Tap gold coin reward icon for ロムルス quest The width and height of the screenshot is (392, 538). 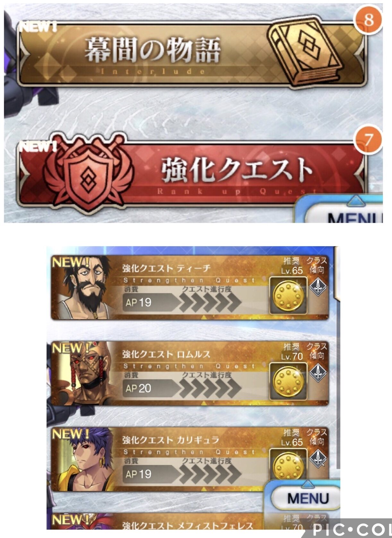pyautogui.click(x=288, y=382)
